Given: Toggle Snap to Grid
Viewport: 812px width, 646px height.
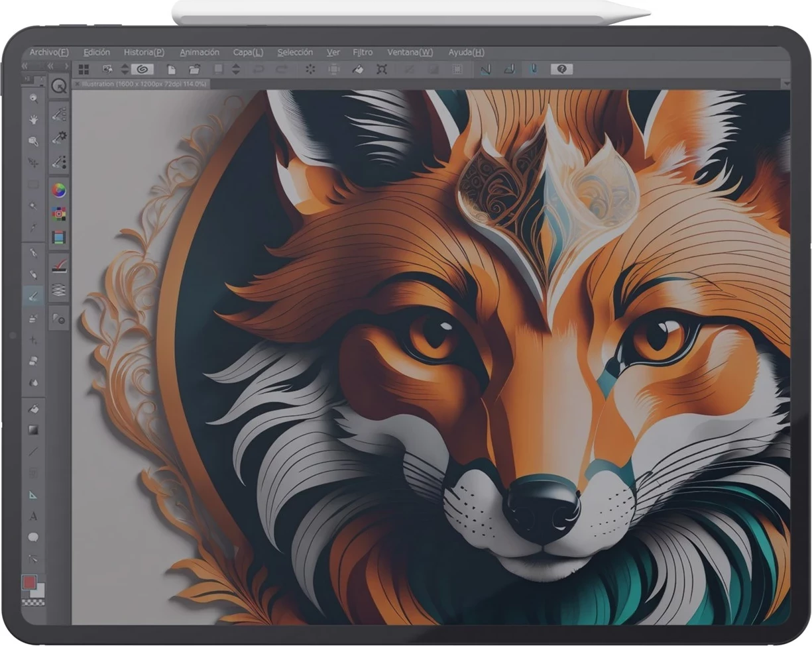Looking at the screenshot, I should [534, 69].
